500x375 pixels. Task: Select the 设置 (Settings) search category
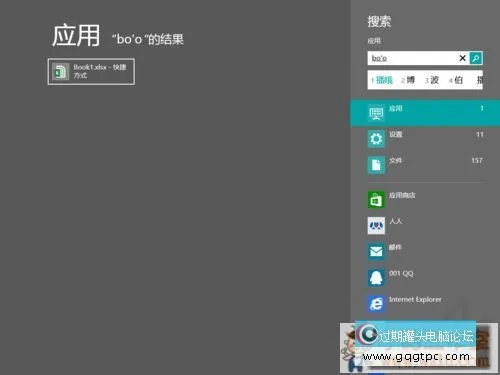coord(425,139)
